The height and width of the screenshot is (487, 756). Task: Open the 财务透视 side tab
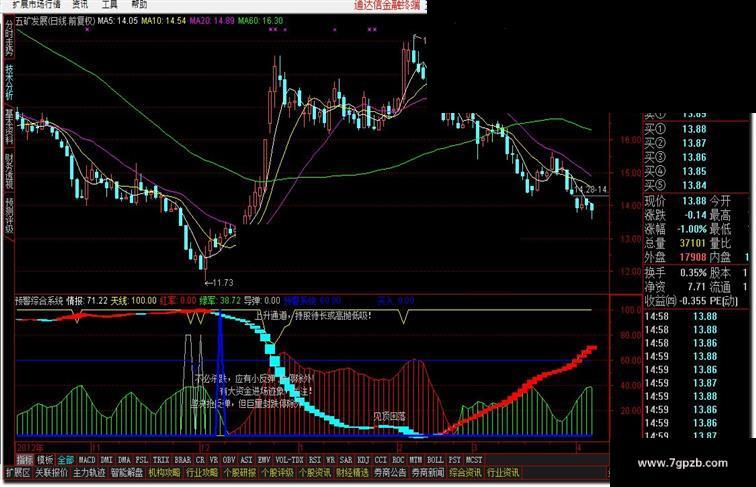[9, 171]
